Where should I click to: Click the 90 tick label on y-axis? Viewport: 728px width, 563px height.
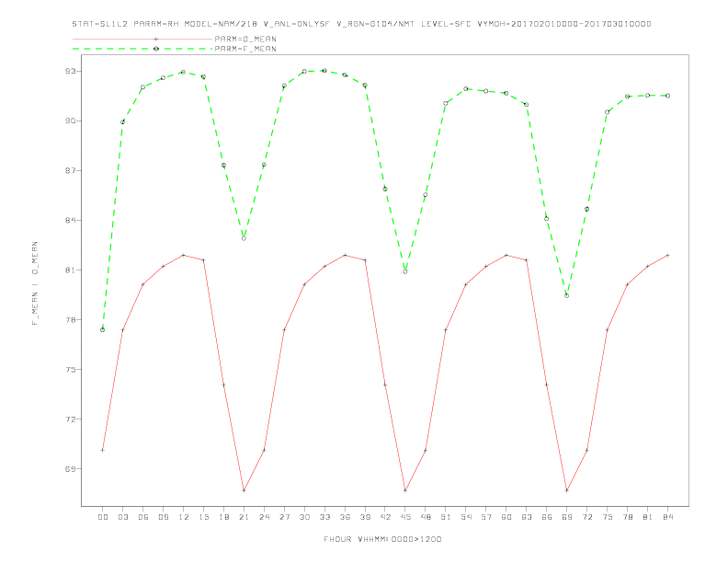[71, 121]
